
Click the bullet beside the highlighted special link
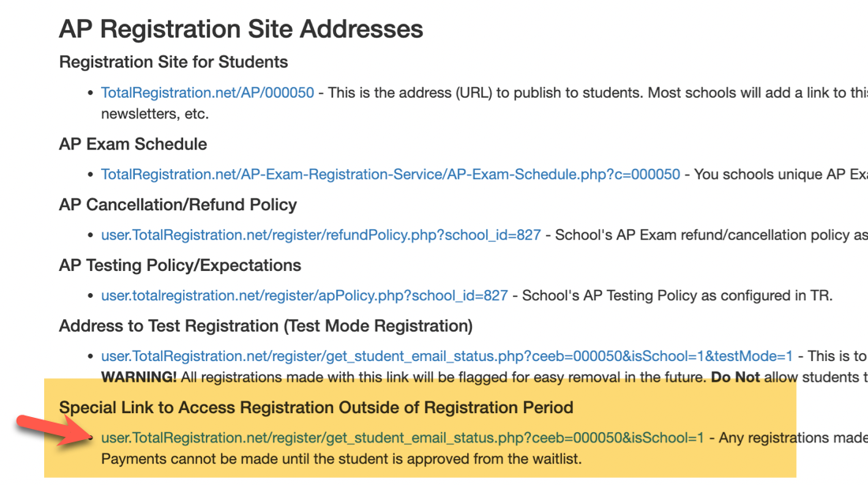pyautogui.click(x=90, y=438)
